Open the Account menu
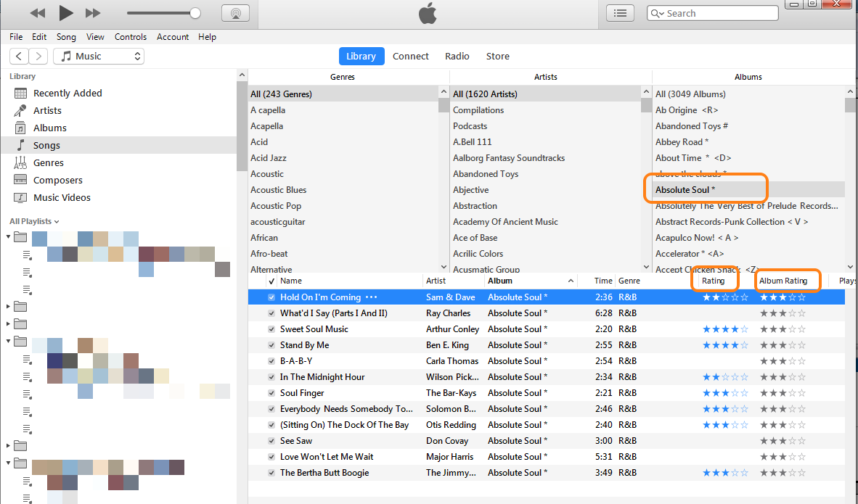The width and height of the screenshot is (858, 504). [x=172, y=37]
